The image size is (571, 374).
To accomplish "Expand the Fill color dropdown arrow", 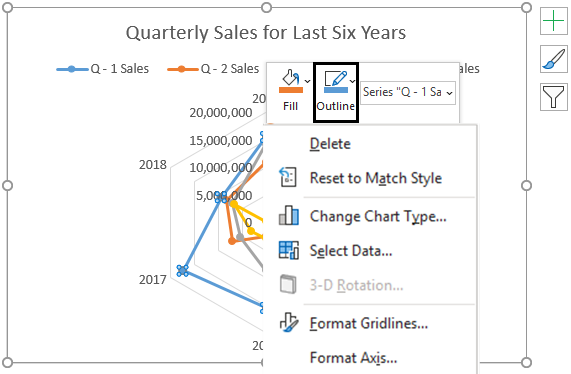I will (307, 81).
